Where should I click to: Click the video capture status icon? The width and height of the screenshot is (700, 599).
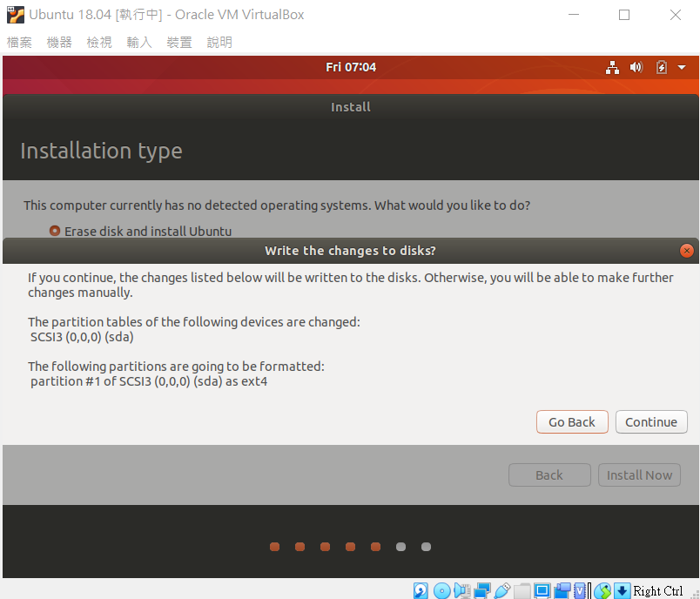[x=562, y=590]
